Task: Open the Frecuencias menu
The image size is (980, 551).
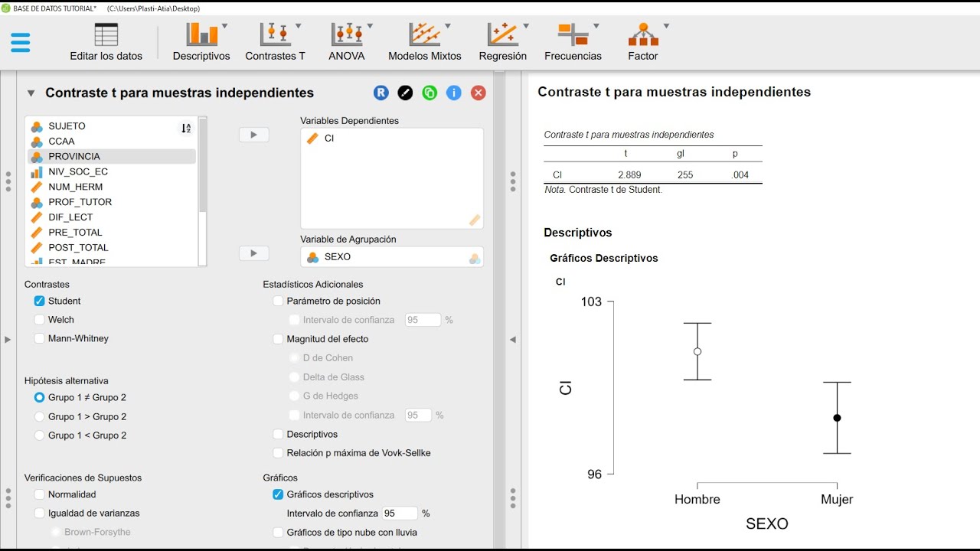Action: (x=573, y=42)
